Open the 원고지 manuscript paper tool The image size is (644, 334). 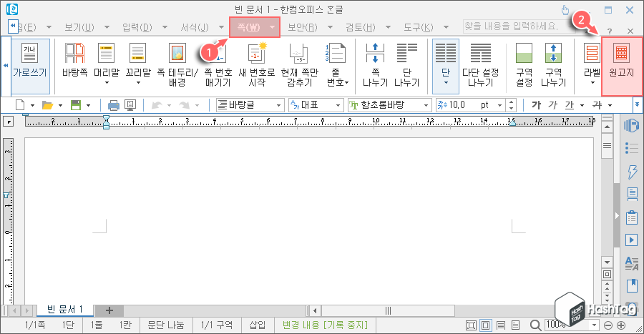click(621, 66)
